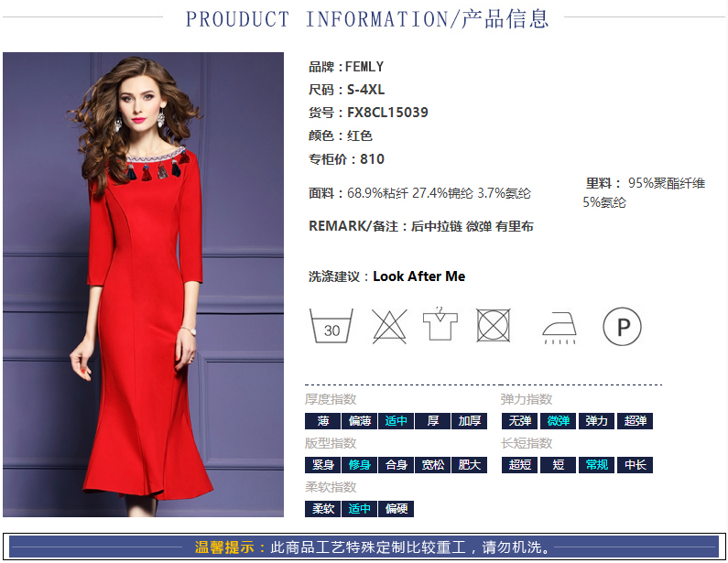728x563 pixels.
Task: Click the '长短指数' heading
Action: (x=527, y=443)
